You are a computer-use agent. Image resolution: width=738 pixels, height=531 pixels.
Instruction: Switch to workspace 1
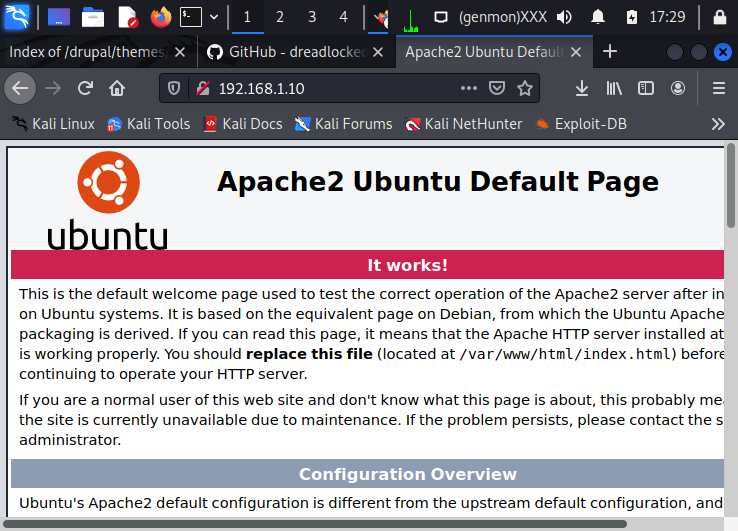click(248, 17)
